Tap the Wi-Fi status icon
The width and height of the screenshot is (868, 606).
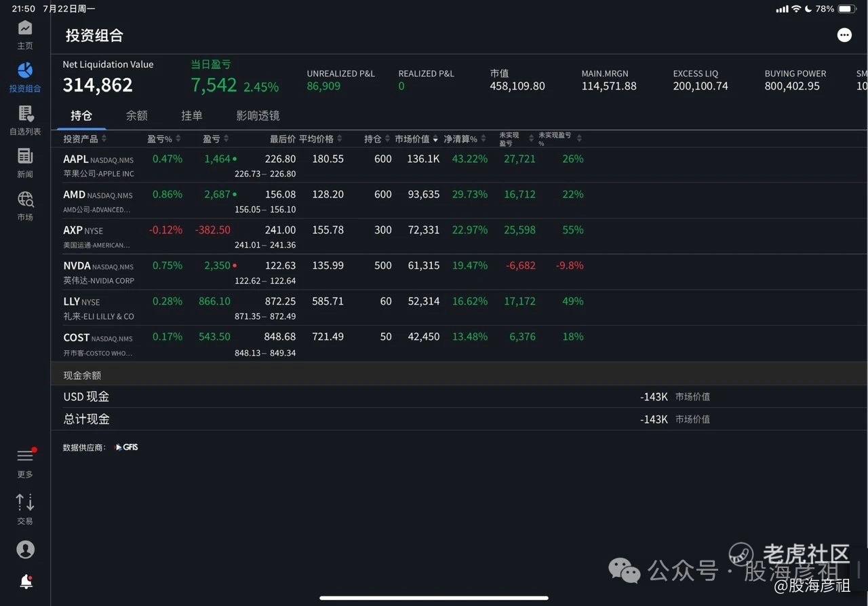(x=796, y=9)
